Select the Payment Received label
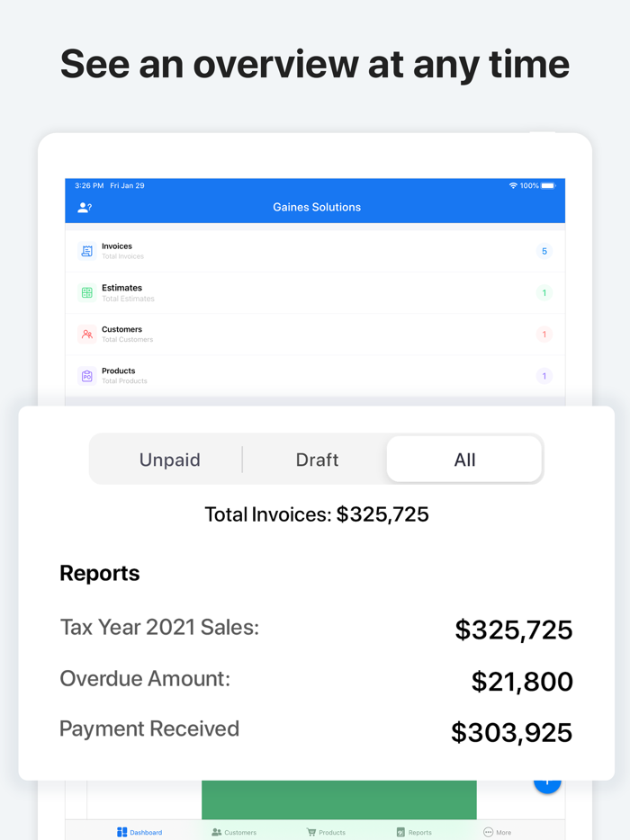 (x=149, y=728)
